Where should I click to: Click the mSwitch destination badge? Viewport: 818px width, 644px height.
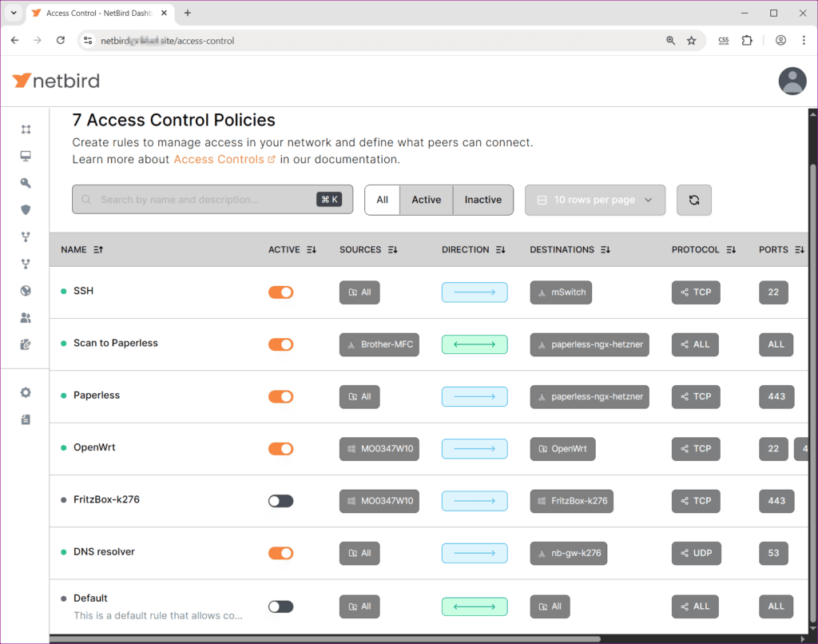tap(561, 292)
